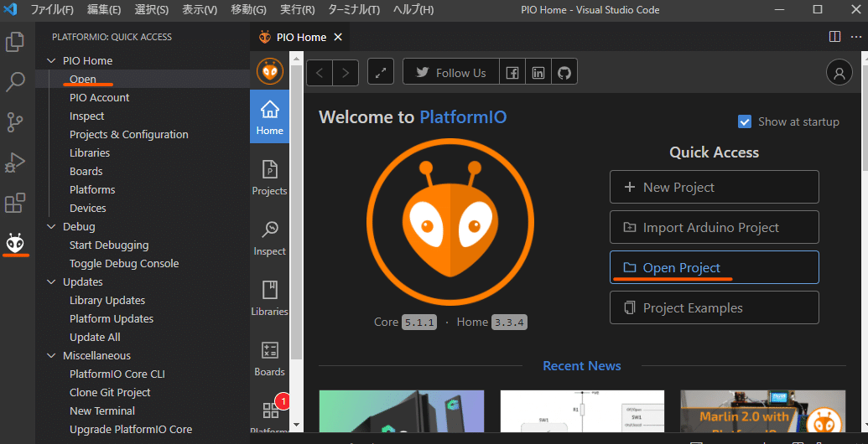This screenshot has height=444, width=868.
Task: Click the Recent News heading link
Action: [x=582, y=366]
